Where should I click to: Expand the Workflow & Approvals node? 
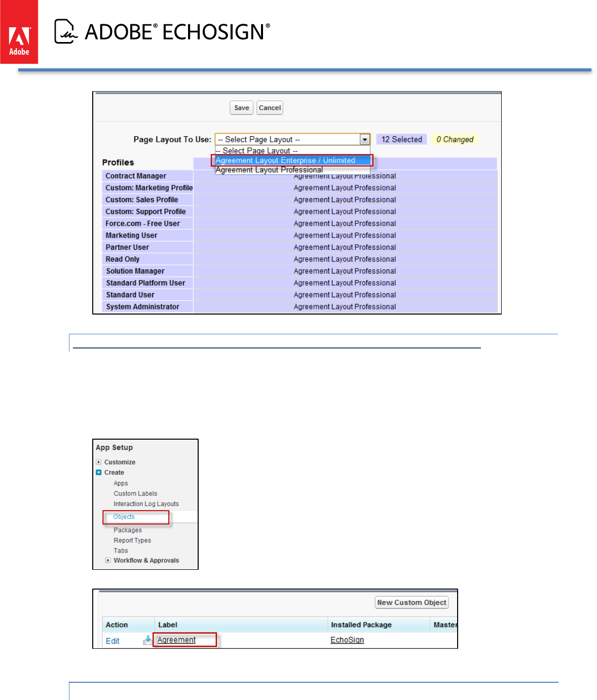[x=108, y=560]
